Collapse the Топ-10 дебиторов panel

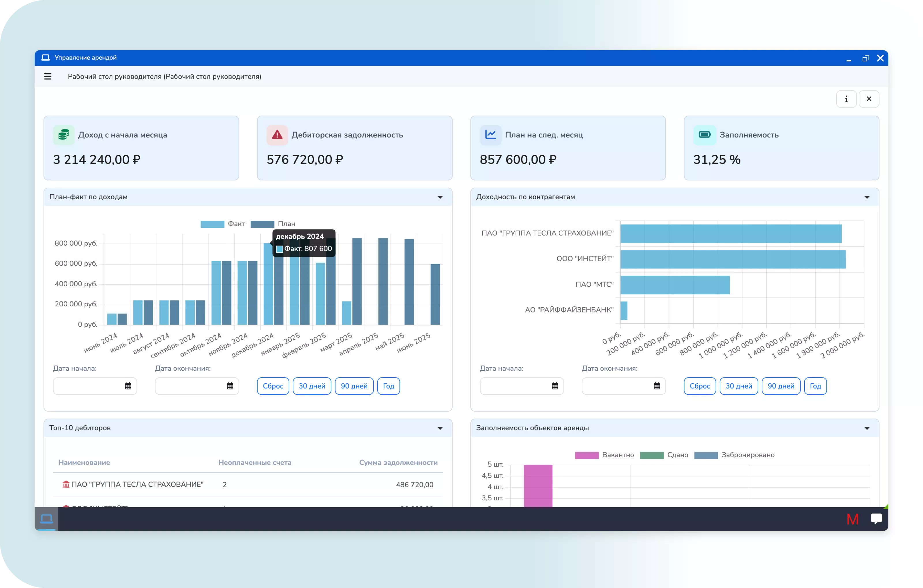click(440, 428)
